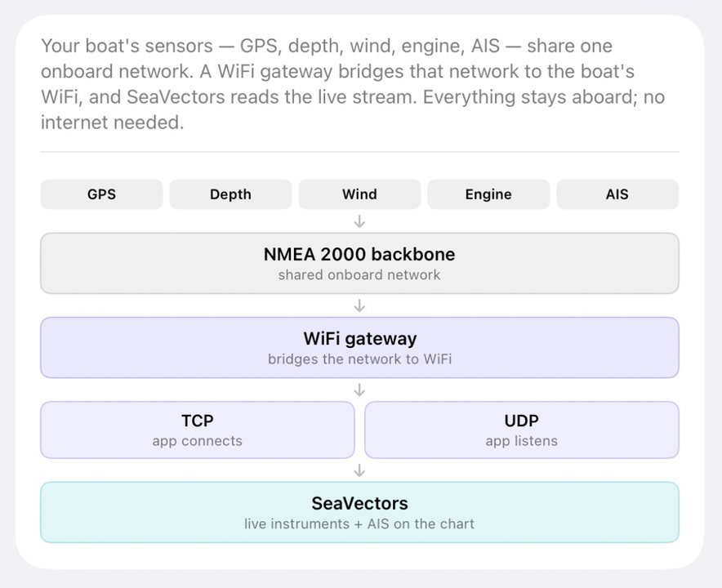
Task: Click the 'app connects' subtitle
Action: [x=198, y=441]
